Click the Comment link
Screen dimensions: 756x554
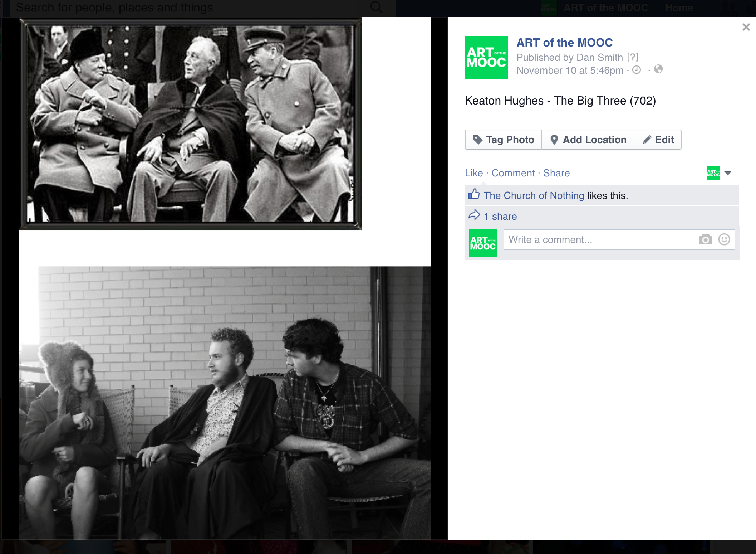pos(513,173)
